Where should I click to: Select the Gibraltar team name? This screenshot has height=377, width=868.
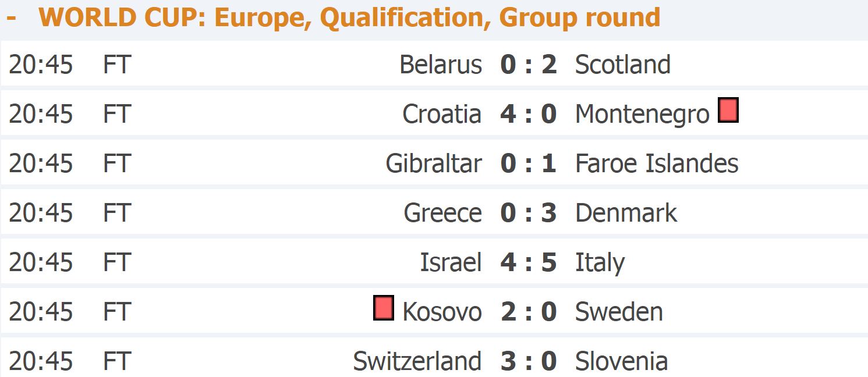tap(434, 163)
